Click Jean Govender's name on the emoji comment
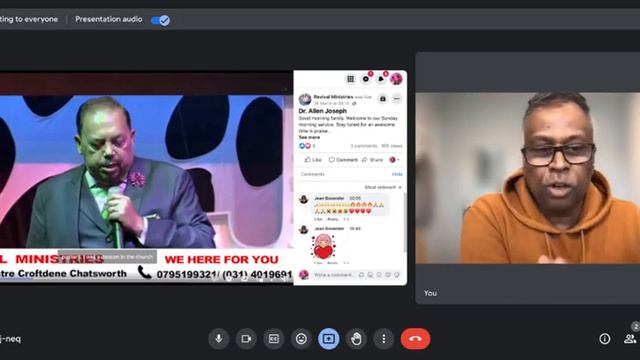The width and height of the screenshot is (640, 360). (x=329, y=198)
